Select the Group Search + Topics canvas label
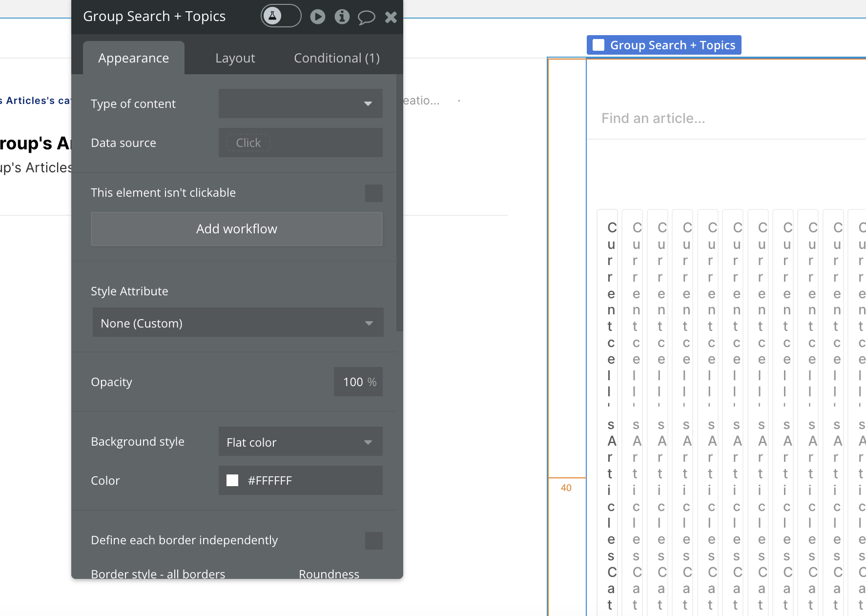Screen dimensions: 866x616 [664, 45]
